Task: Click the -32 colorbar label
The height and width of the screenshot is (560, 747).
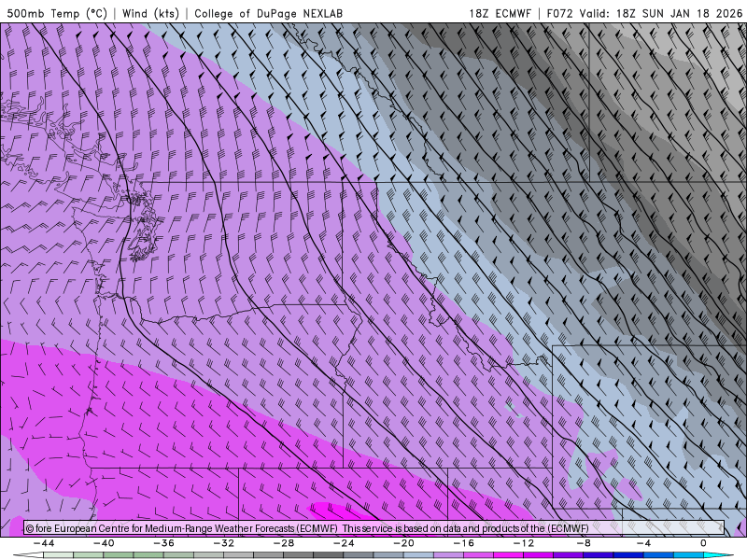Action: click(223, 543)
